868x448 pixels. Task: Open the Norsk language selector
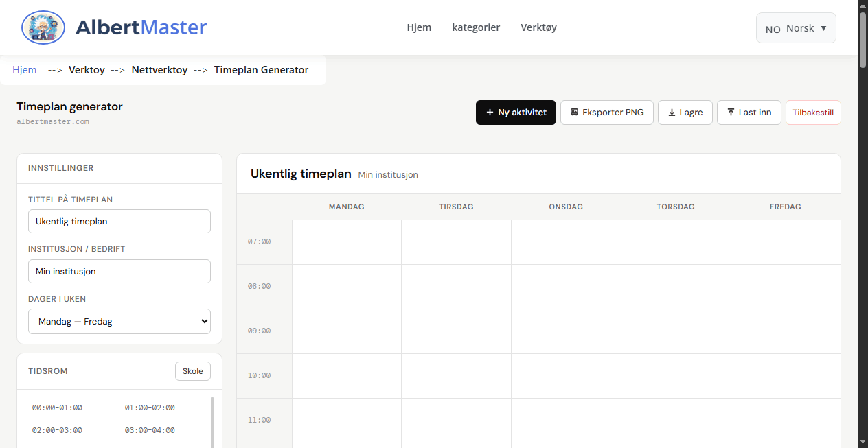(x=795, y=27)
